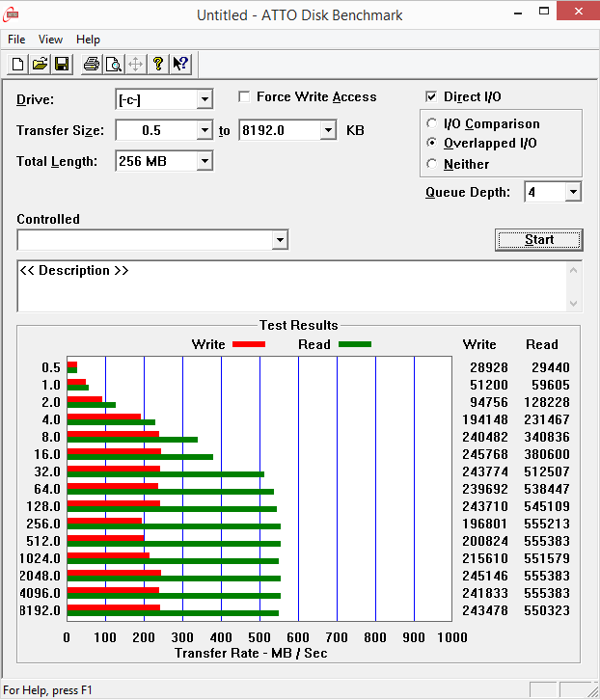Click write value 94756
600x700 pixels.
[489, 402]
